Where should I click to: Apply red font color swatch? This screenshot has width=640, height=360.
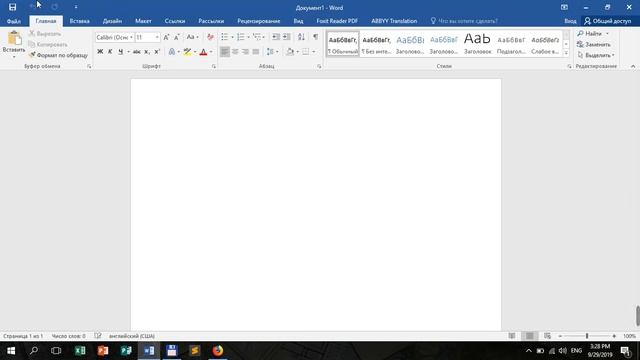[204, 52]
